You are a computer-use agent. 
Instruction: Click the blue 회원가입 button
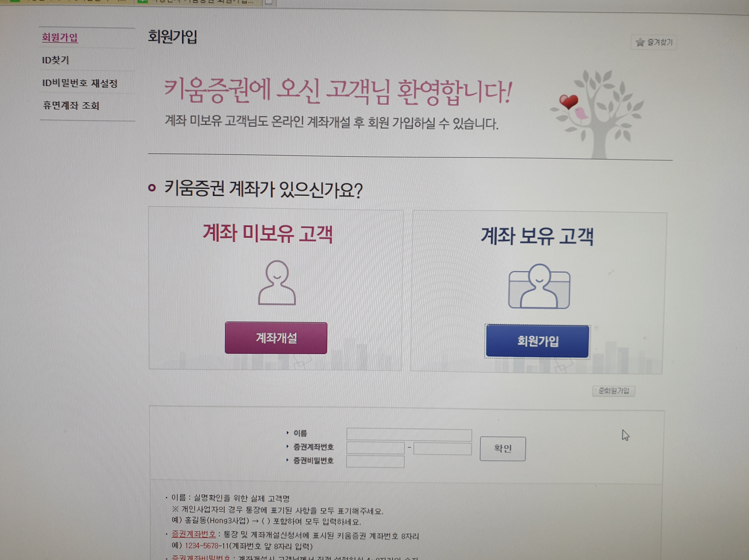coord(537,341)
